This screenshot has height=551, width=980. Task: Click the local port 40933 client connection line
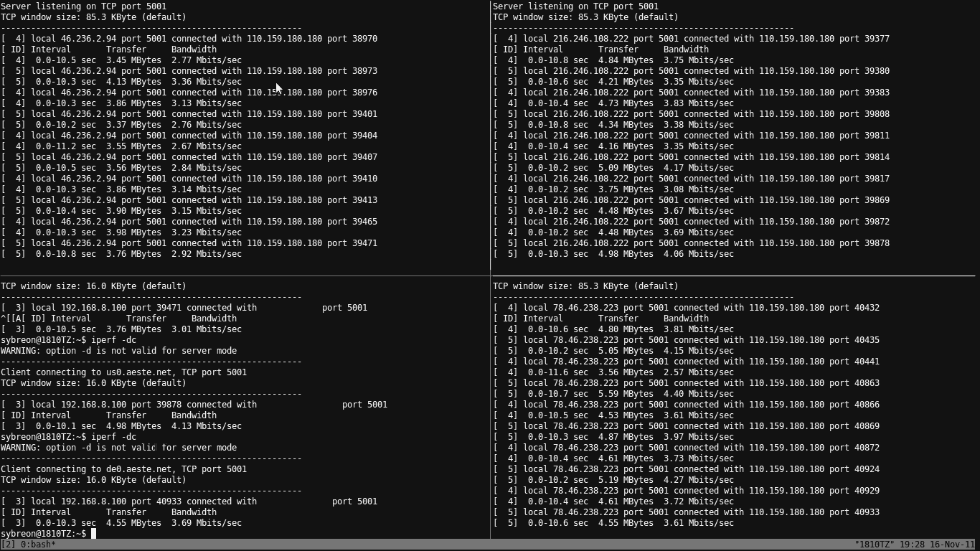[x=189, y=501]
